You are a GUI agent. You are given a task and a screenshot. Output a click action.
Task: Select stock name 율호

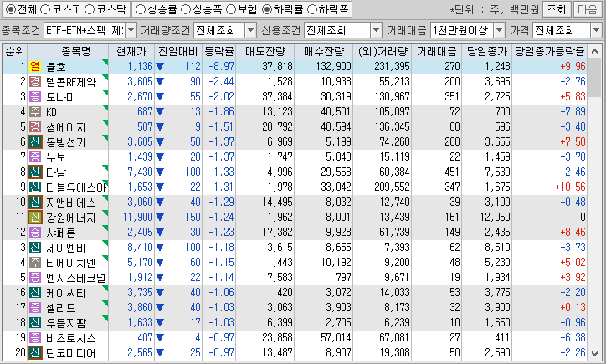pyautogui.click(x=56, y=67)
